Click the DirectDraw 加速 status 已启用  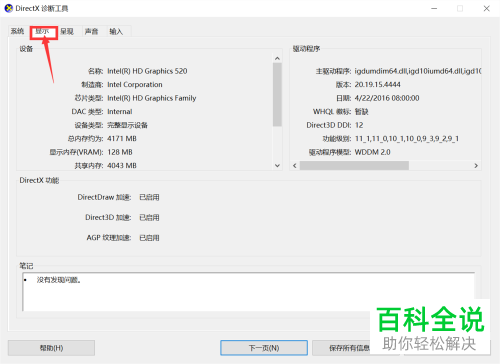click(149, 197)
